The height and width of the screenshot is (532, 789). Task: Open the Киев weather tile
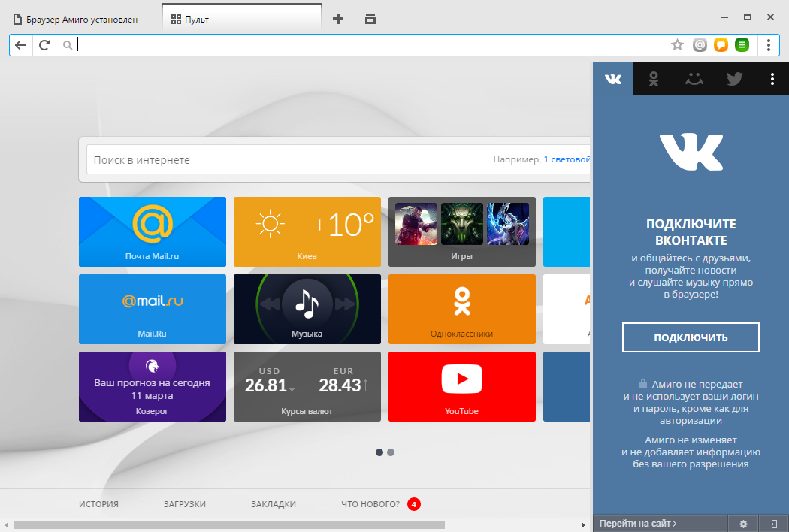point(307,231)
